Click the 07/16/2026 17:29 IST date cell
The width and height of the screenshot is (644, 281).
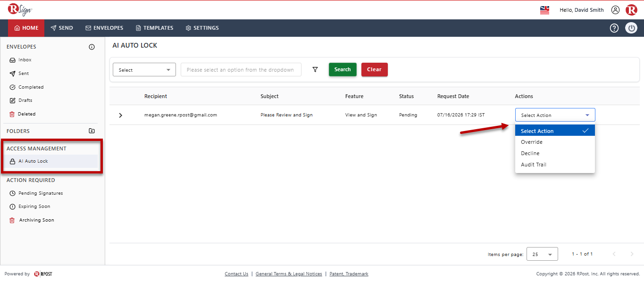tap(461, 115)
